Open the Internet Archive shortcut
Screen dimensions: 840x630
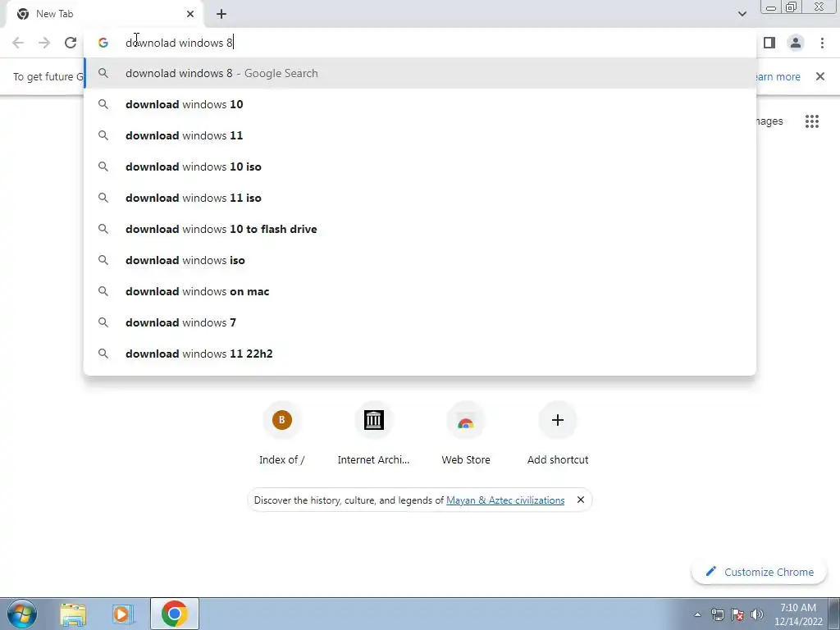point(373,434)
